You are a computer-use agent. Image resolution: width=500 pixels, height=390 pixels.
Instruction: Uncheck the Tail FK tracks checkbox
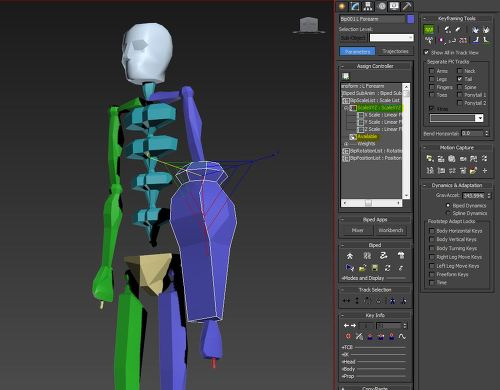(x=460, y=79)
